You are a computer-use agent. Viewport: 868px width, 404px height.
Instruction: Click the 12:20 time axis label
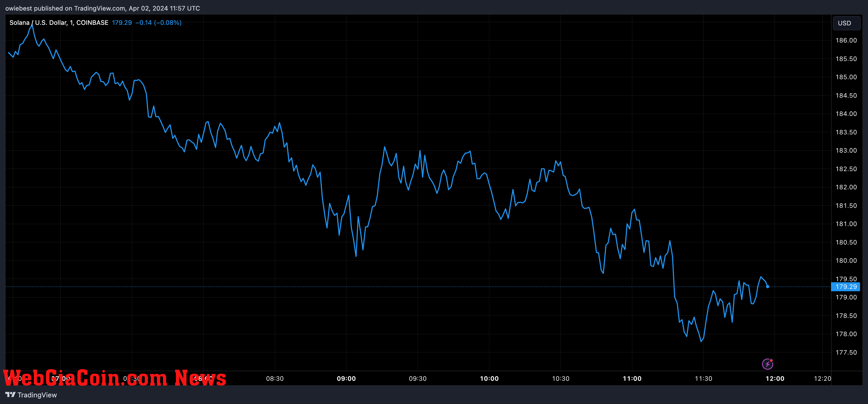[823, 379]
